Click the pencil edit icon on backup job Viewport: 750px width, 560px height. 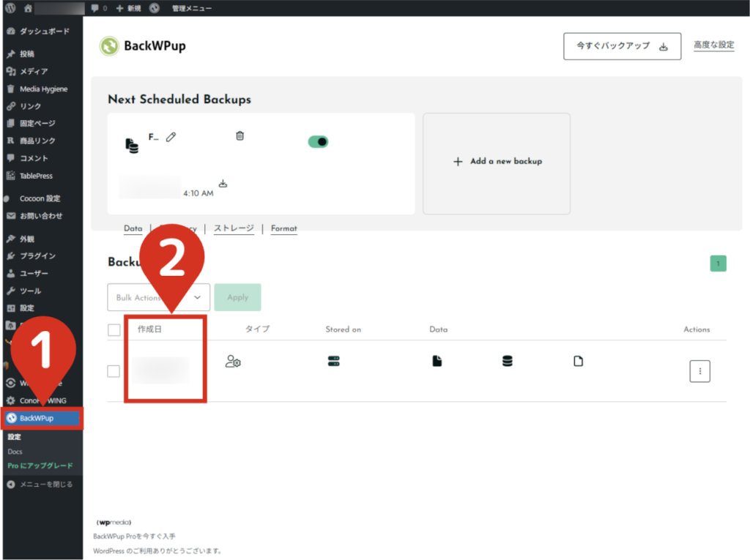[x=171, y=137]
